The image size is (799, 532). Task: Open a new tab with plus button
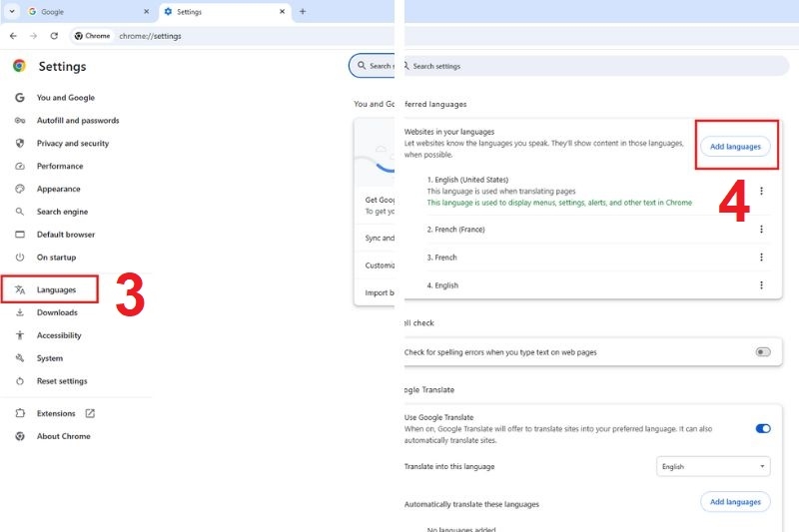point(303,11)
